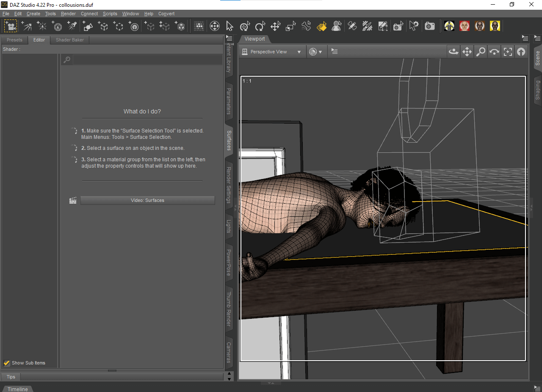Open the Scripts menu
Image resolution: width=542 pixels, height=392 pixels.
[x=110, y=14]
